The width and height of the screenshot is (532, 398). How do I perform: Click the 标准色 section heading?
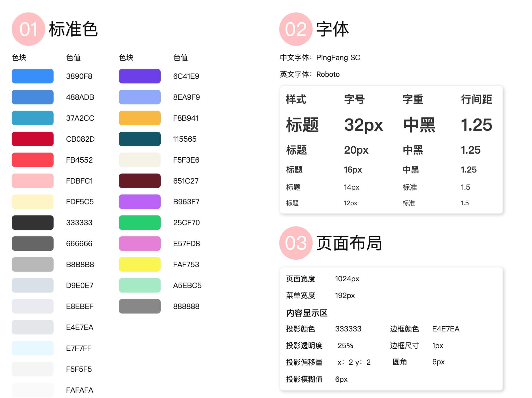[73, 29]
